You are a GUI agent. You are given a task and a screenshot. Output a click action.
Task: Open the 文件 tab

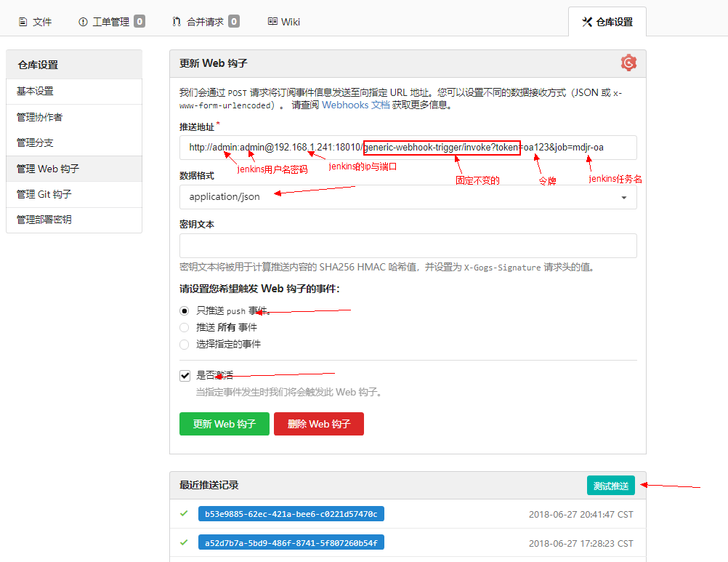(x=36, y=22)
